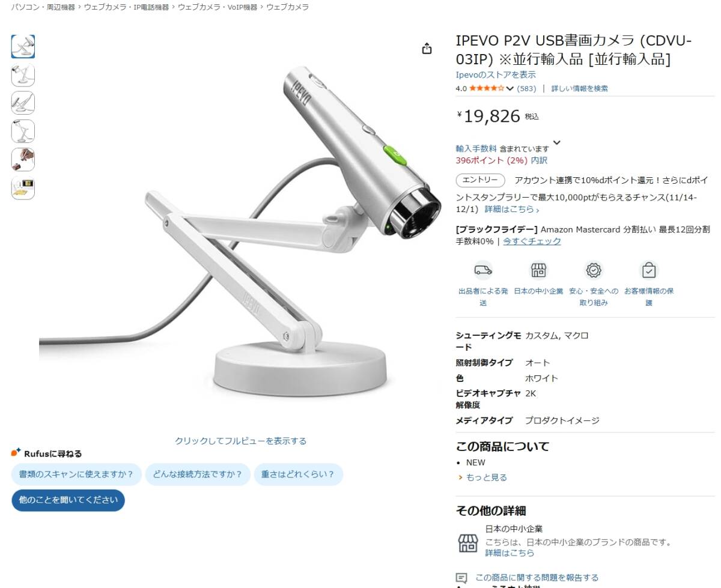Click the report problem speech bubble icon
Viewport: 721px width, 588px height.
[461, 578]
